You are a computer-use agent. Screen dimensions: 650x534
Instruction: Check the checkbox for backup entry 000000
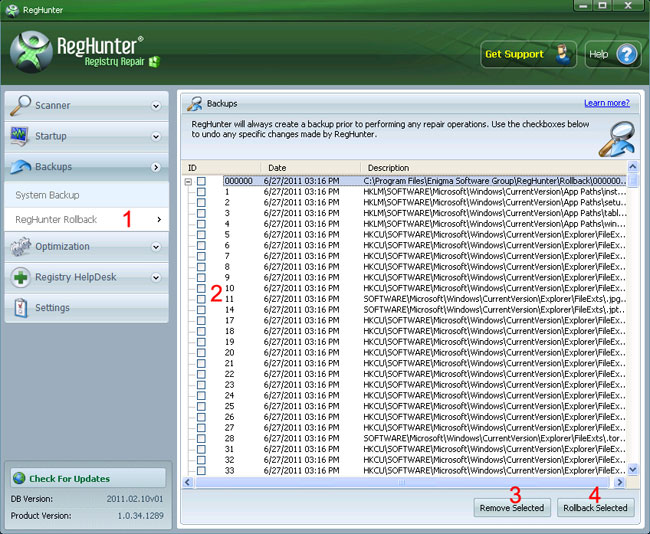pyautogui.click(x=201, y=181)
